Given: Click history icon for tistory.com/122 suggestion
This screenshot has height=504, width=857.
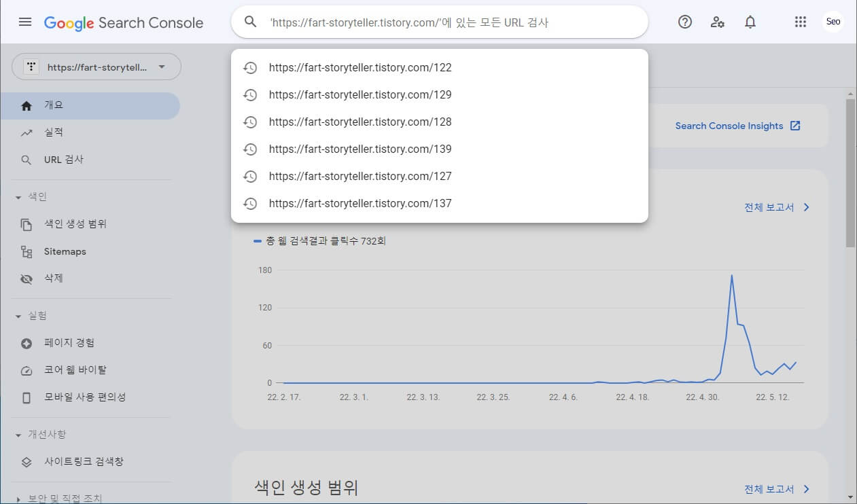Looking at the screenshot, I should [x=250, y=68].
